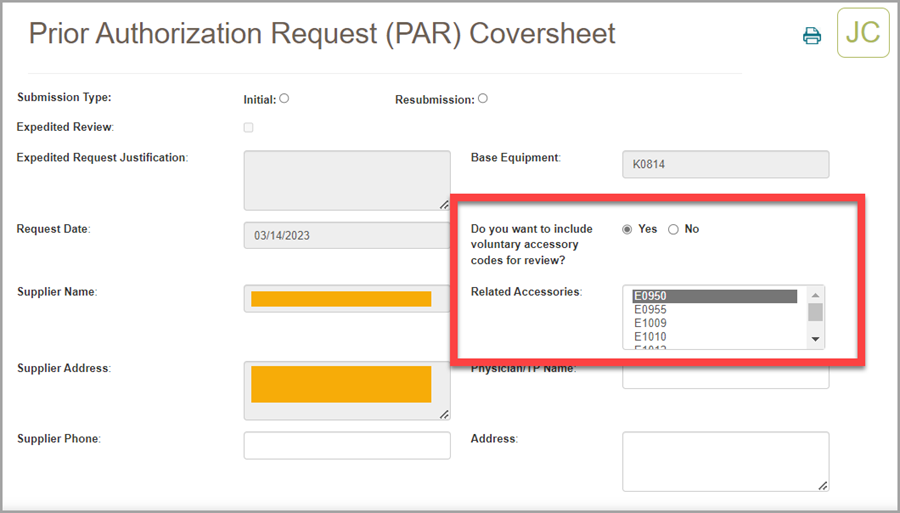The height and width of the screenshot is (513, 900).
Task: Click the printer icon to print coversheet
Action: click(x=812, y=36)
